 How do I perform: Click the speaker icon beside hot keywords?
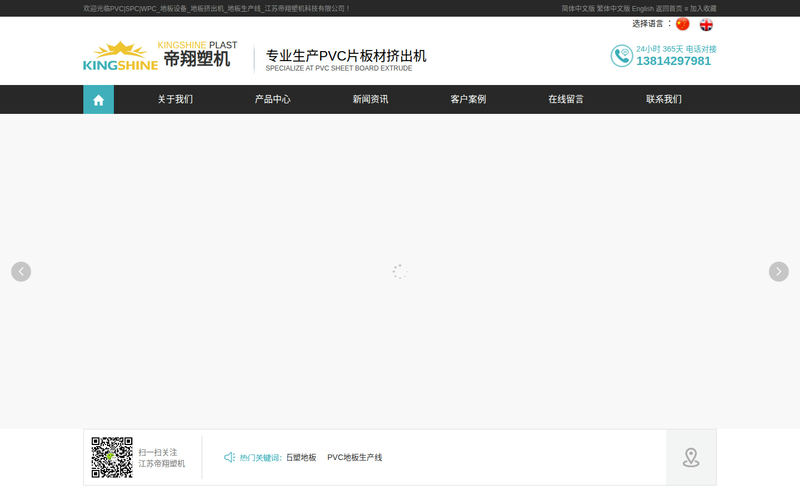coord(230,457)
